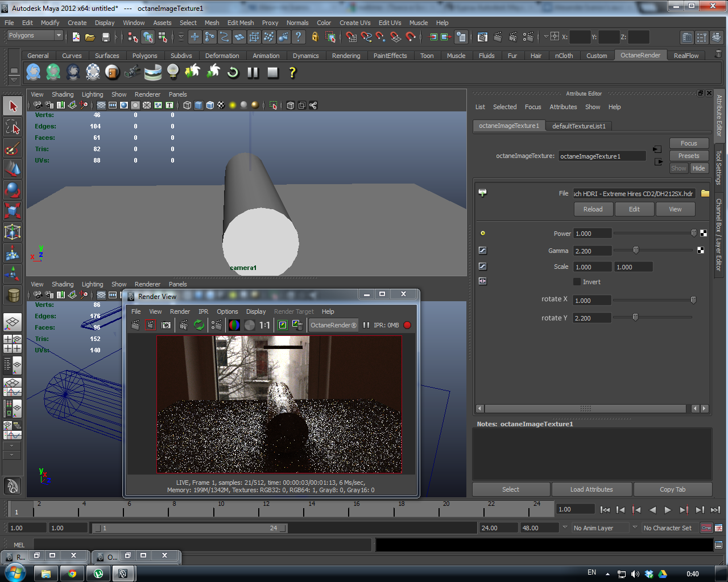Toggle the Auto Keyframe button near Character Set
728x582 pixels.
(706, 528)
